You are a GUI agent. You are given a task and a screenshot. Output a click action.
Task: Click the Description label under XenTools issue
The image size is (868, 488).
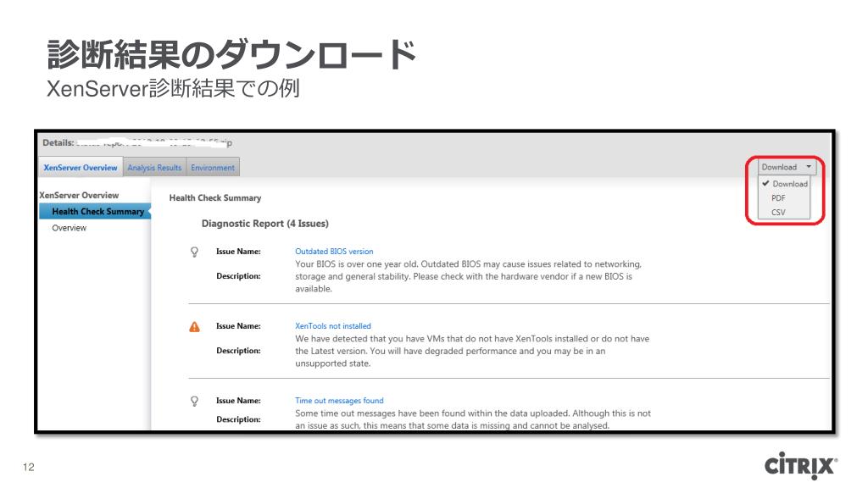(x=238, y=351)
